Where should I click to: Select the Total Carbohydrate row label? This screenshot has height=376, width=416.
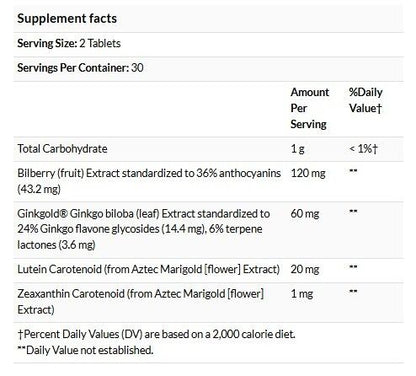[62, 149]
